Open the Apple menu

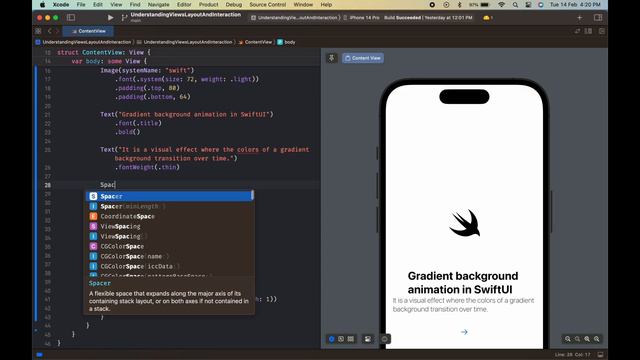point(42,4)
